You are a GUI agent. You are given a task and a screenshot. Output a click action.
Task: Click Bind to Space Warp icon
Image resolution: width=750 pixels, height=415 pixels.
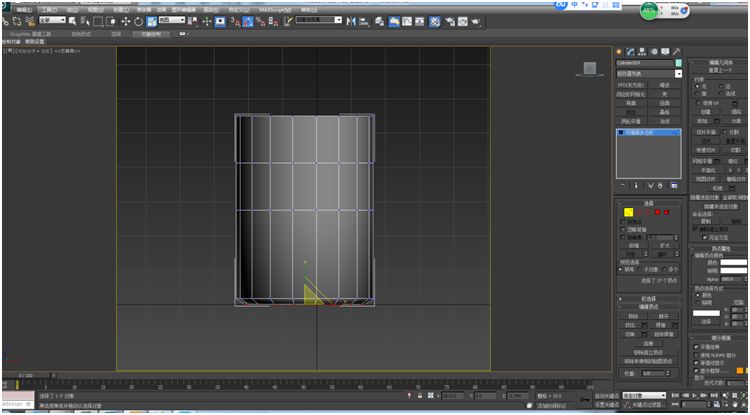(x=30, y=21)
